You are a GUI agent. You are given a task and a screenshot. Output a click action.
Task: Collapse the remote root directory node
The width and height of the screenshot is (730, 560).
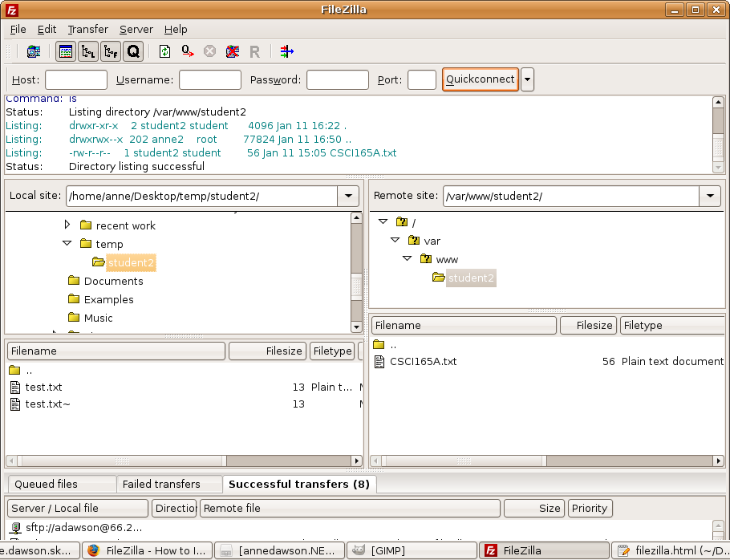tap(383, 221)
